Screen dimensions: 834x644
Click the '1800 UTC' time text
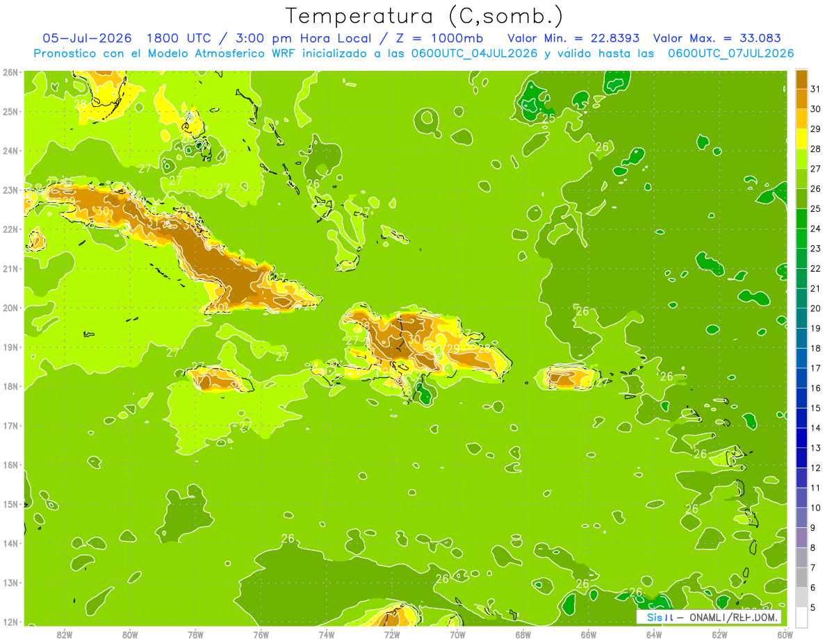point(180,38)
